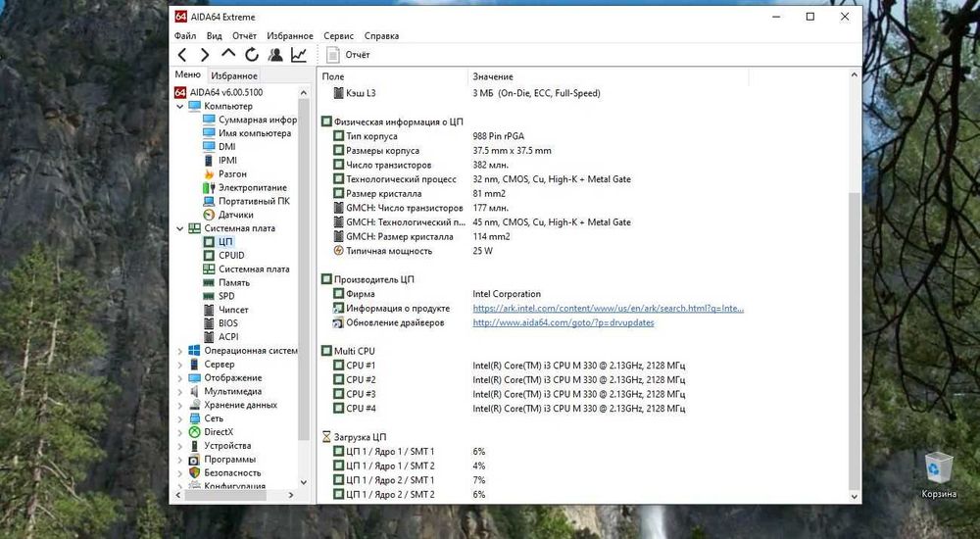The width and height of the screenshot is (980, 539).
Task: Click down arrow of tree vertical scrollbar
Action: point(304,482)
